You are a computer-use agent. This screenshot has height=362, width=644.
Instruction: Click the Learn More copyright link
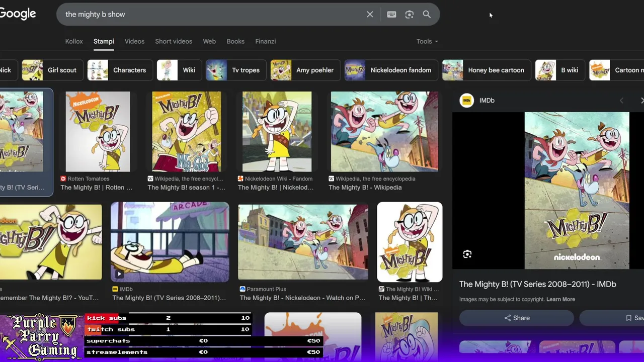560,299
